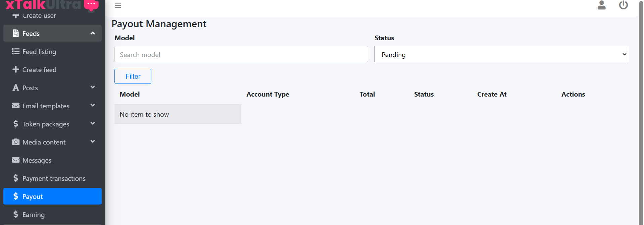Go to Earning in sidebar
The width and height of the screenshot is (644, 225).
[x=33, y=215]
